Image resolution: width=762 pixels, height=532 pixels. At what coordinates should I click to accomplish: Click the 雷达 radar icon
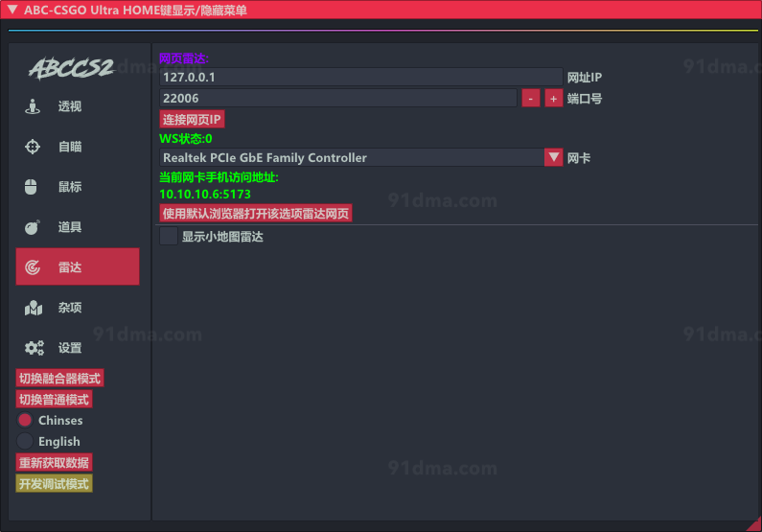point(33,267)
